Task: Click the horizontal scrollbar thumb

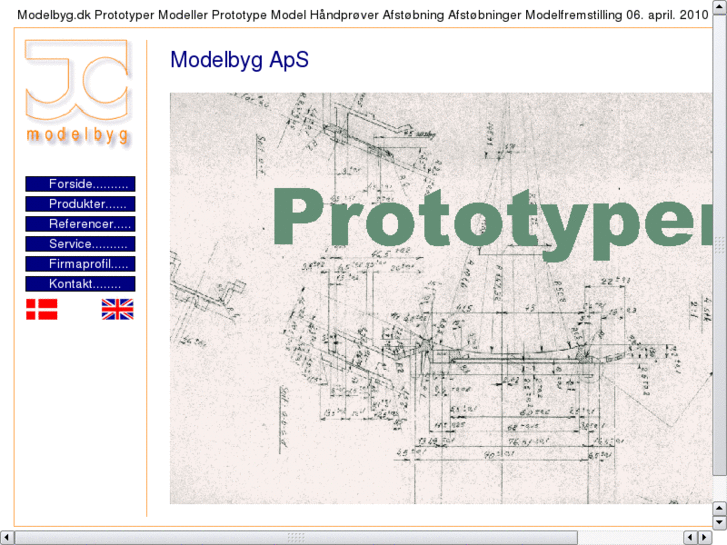Action: [x=296, y=538]
